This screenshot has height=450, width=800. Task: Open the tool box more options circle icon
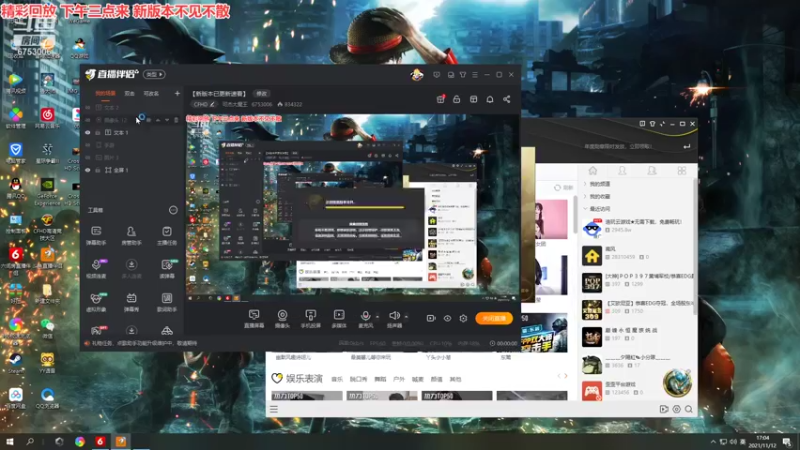point(173,210)
